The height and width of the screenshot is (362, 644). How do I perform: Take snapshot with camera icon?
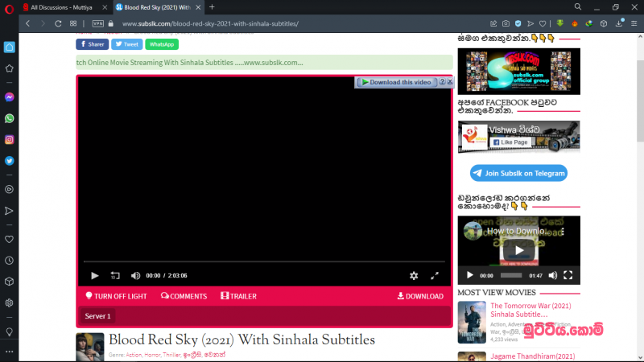coord(506,24)
